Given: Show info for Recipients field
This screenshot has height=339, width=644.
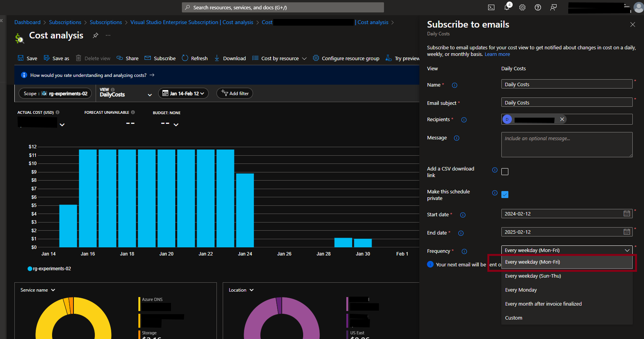Looking at the screenshot, I should 464,120.
